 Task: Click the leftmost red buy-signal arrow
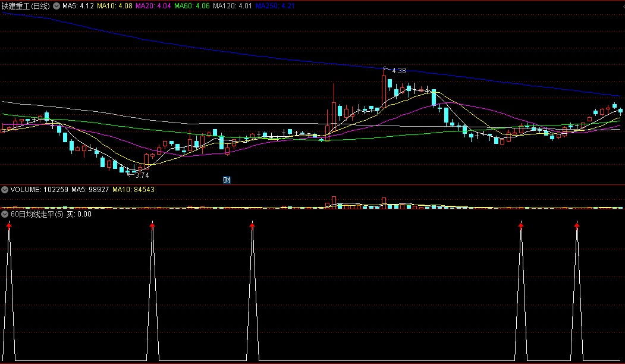pos(9,225)
